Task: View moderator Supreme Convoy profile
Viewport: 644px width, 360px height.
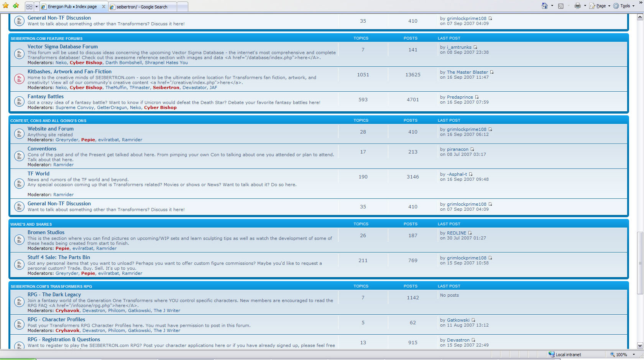Action: tap(75, 107)
